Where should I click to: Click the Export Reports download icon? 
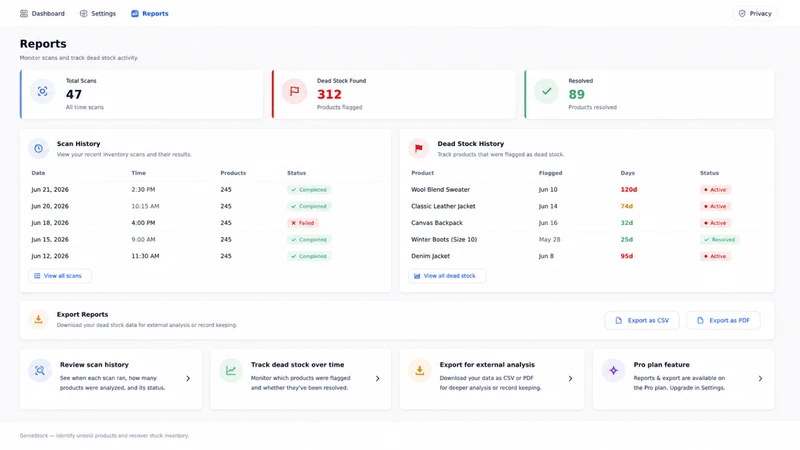click(x=38, y=319)
